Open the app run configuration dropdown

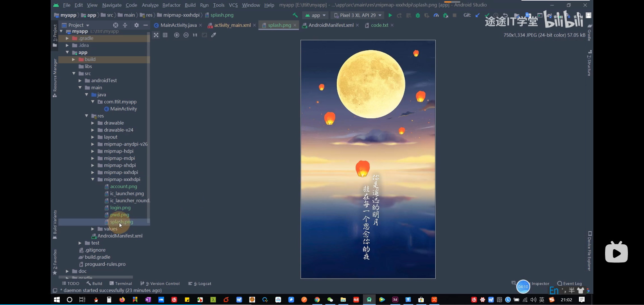coord(315,15)
